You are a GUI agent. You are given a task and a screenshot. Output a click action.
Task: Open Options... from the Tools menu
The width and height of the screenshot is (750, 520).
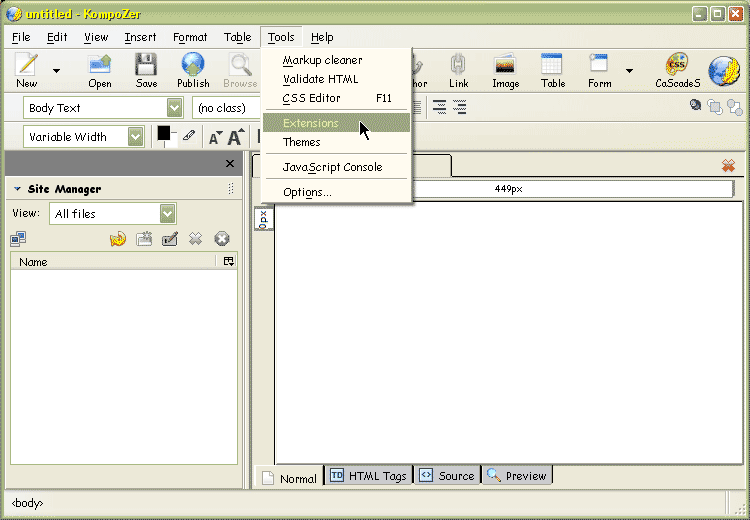336,192
